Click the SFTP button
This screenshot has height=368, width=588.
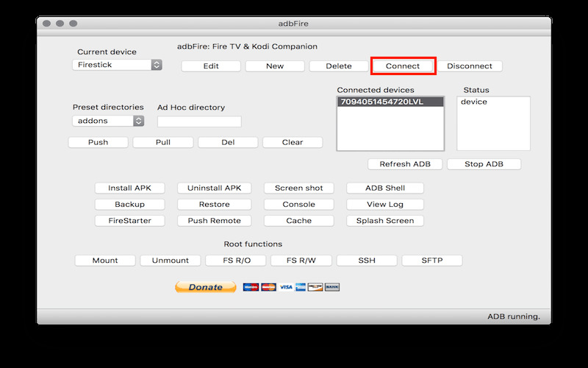[432, 261]
